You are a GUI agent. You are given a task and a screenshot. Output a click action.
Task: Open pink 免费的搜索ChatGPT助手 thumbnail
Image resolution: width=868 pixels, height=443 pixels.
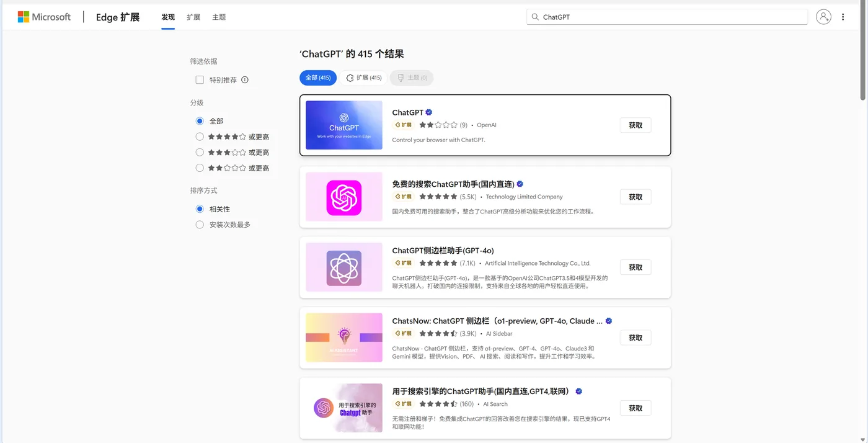(x=344, y=197)
